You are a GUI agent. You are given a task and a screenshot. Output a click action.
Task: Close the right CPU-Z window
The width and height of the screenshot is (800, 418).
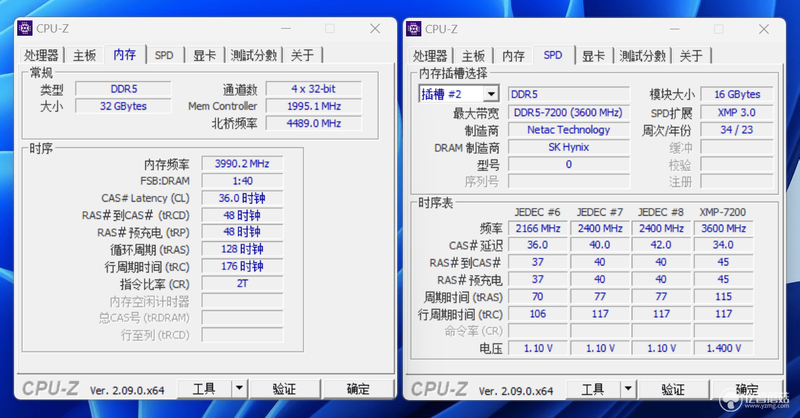[764, 29]
